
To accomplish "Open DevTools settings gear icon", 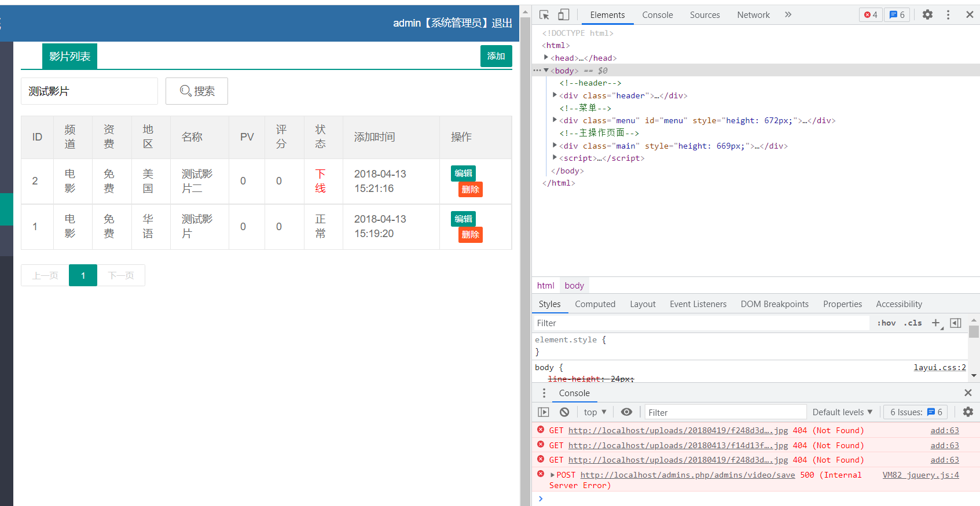I will (927, 15).
